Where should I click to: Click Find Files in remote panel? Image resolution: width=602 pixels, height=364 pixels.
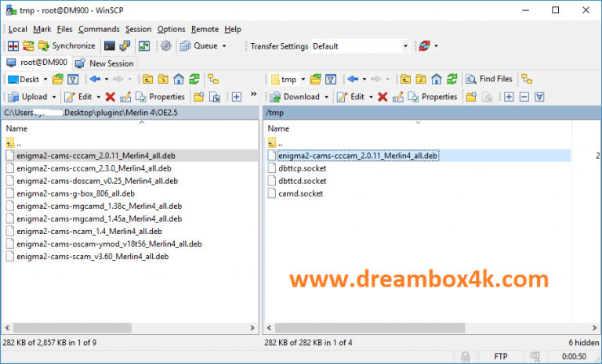tap(489, 79)
